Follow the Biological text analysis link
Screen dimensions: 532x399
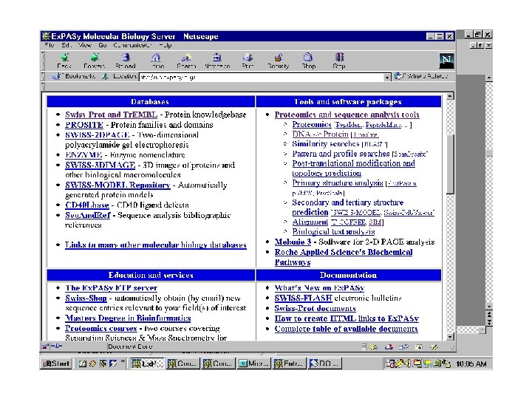pyautogui.click(x=333, y=232)
